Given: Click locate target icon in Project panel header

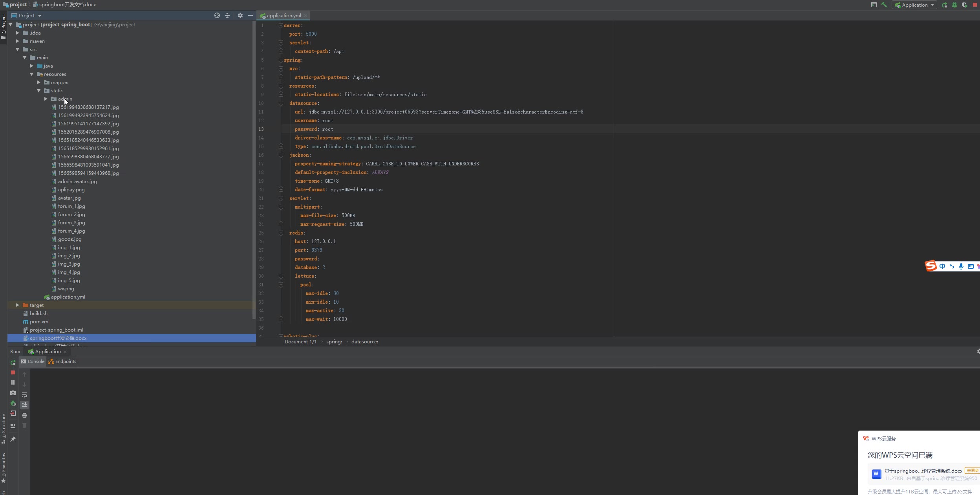Looking at the screenshot, I should click(217, 15).
